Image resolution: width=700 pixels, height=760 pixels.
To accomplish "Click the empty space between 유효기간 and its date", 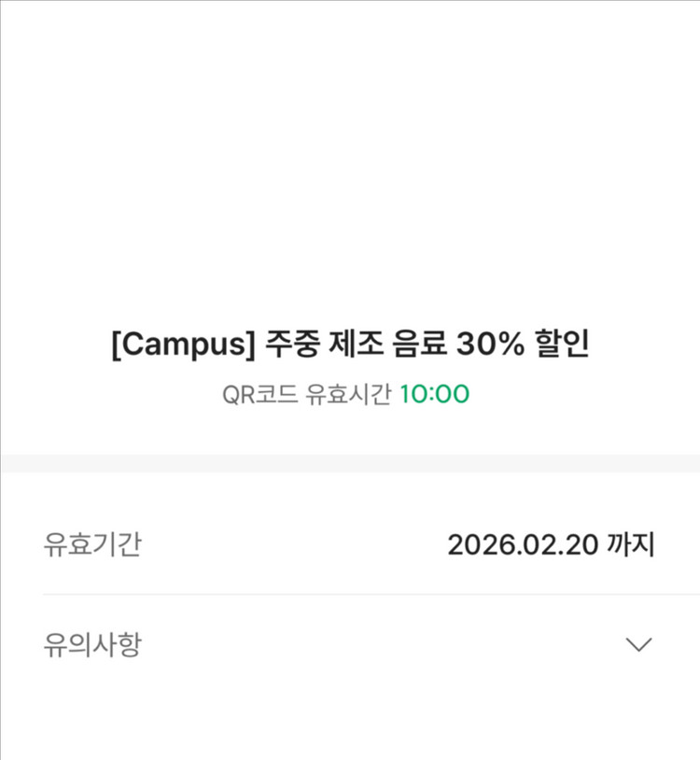I will [x=295, y=543].
